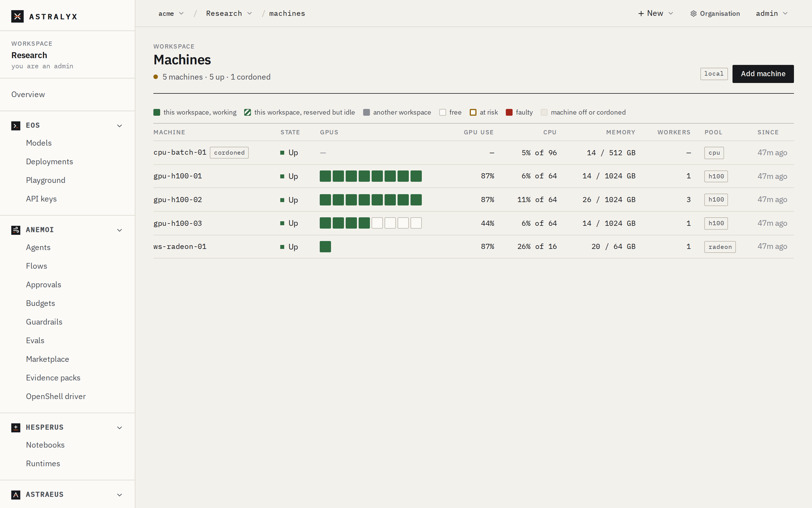
Task: Click the radeon pool tag
Action: click(x=720, y=247)
